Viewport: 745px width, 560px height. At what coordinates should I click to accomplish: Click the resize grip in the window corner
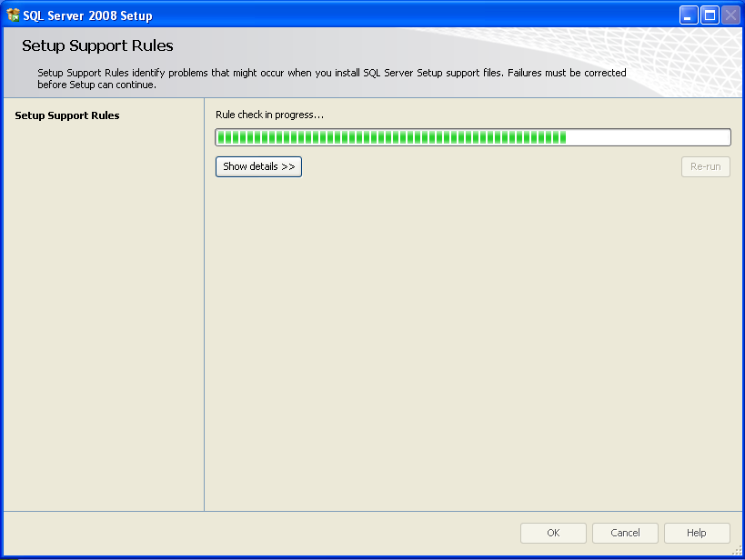[737, 551]
